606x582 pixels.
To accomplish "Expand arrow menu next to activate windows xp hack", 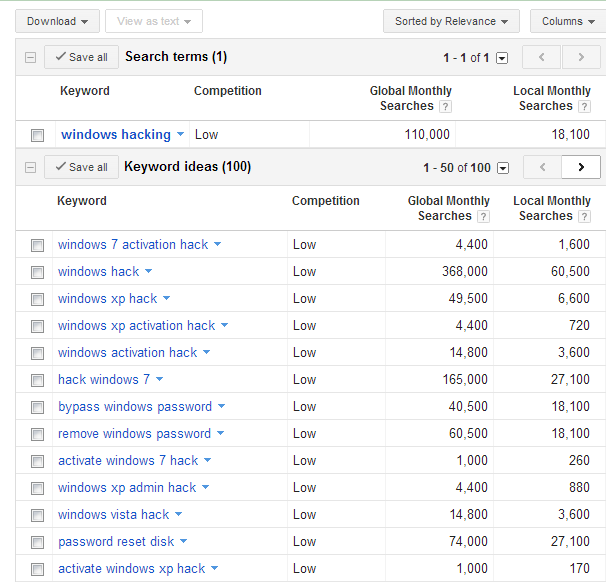I will [x=214, y=568].
